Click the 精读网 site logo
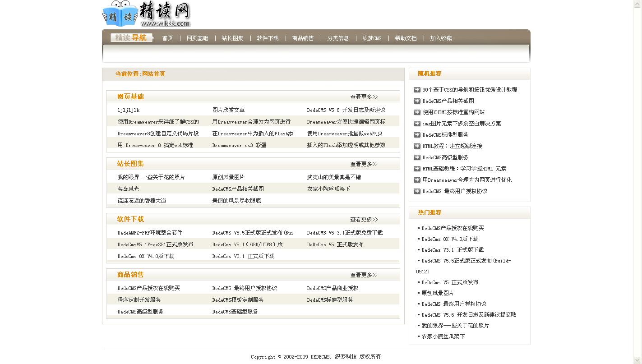Viewport: 642px width, 364px height. click(x=147, y=14)
